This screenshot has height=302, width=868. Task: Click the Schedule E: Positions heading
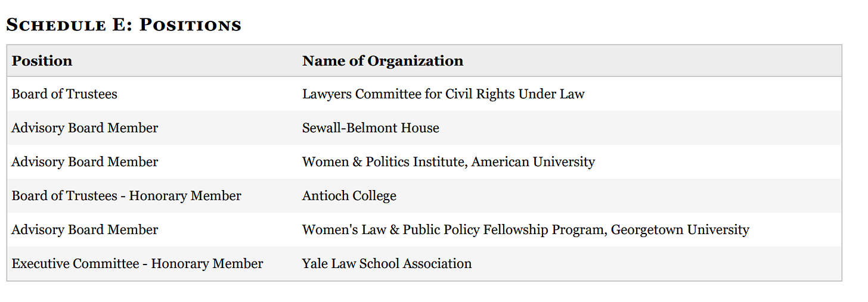[123, 25]
